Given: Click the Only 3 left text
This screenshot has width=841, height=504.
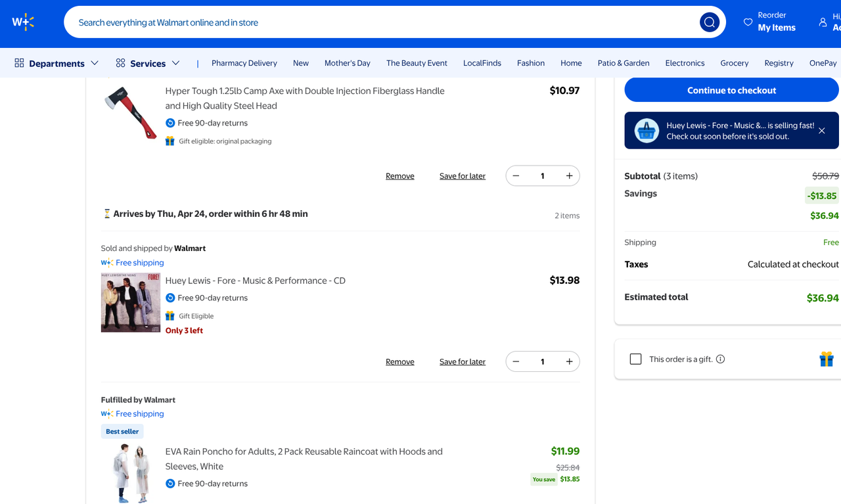Looking at the screenshot, I should pos(184,331).
